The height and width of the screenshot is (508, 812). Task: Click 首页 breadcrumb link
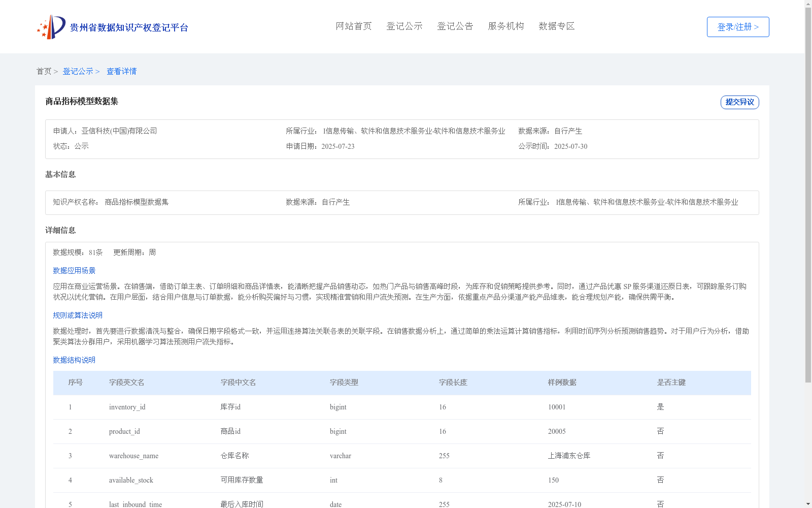pos(44,72)
